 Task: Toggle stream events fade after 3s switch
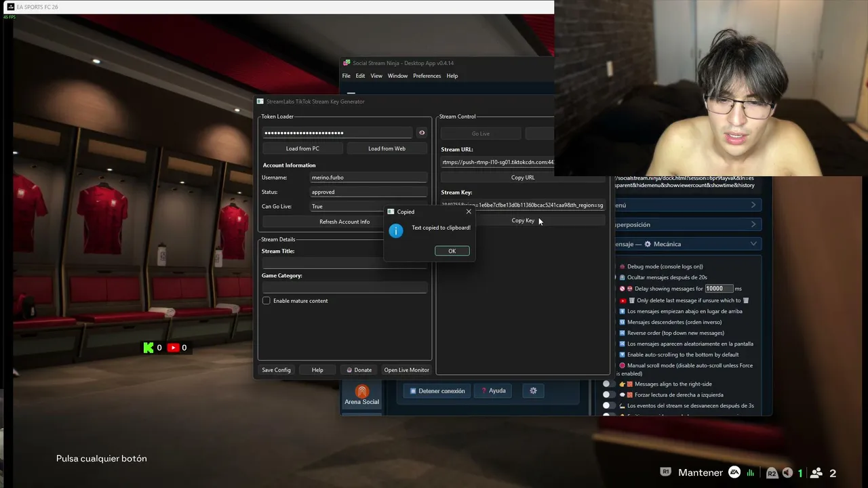(x=609, y=406)
